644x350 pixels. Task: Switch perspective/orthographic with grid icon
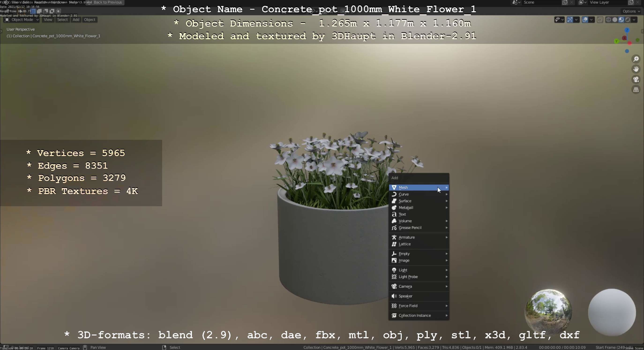(x=636, y=90)
